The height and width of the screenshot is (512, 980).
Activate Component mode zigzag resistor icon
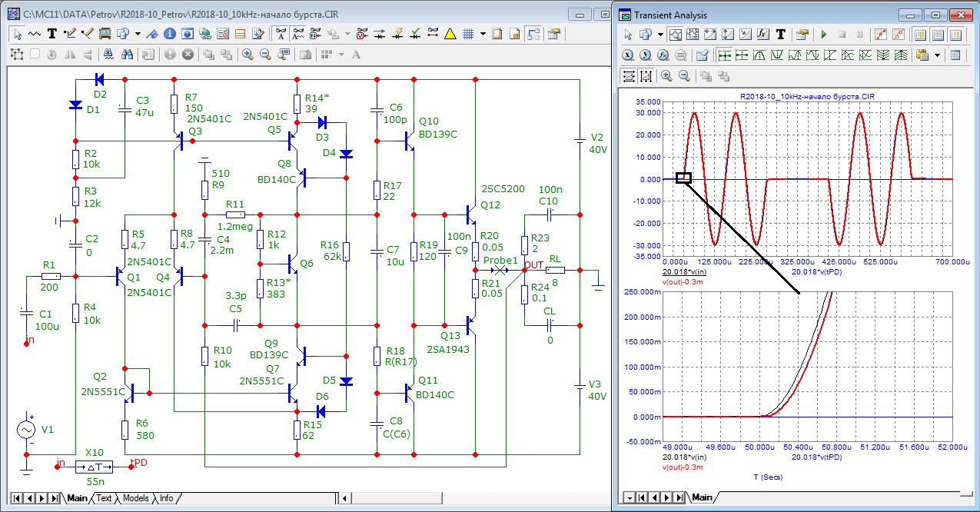pos(35,34)
